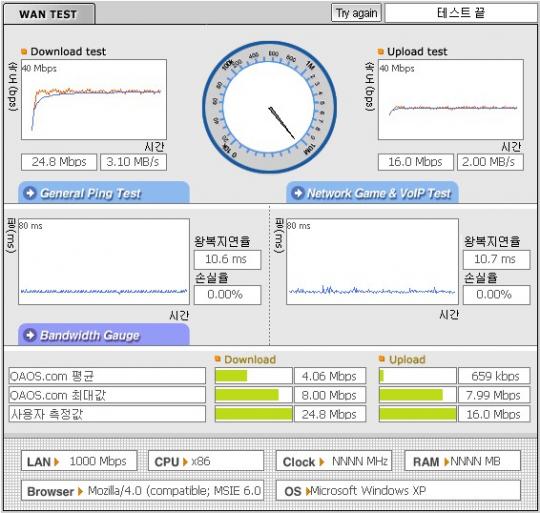Click the General Ping Test arrow icon
Screen dimensions: 540x513
coord(30,193)
